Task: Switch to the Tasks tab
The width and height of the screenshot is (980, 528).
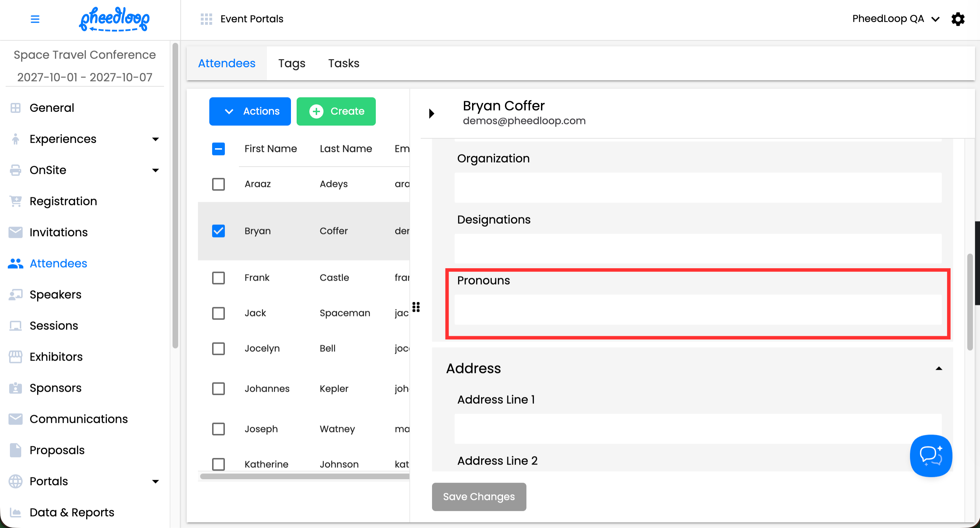Action: coord(344,63)
